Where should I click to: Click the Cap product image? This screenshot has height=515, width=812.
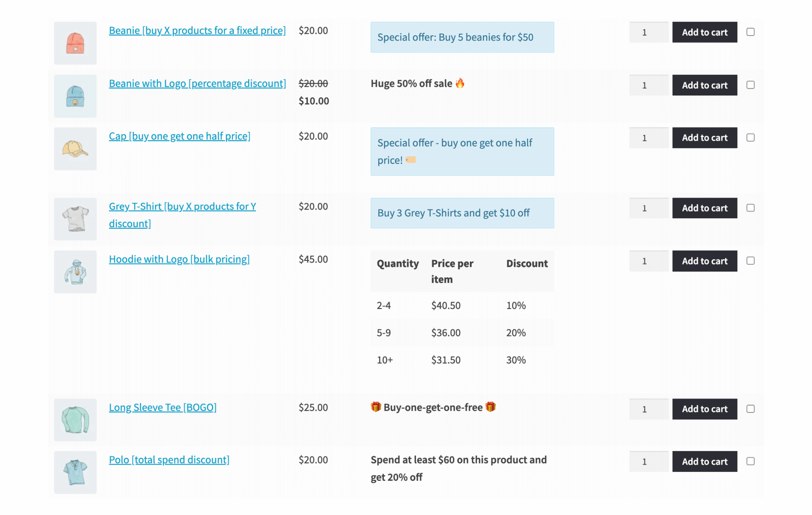coord(75,149)
